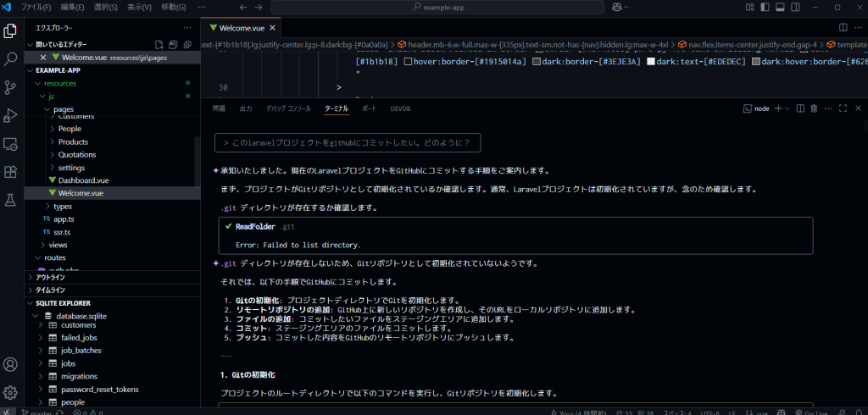
Task: Click the node terminal icon
Action: (747, 108)
